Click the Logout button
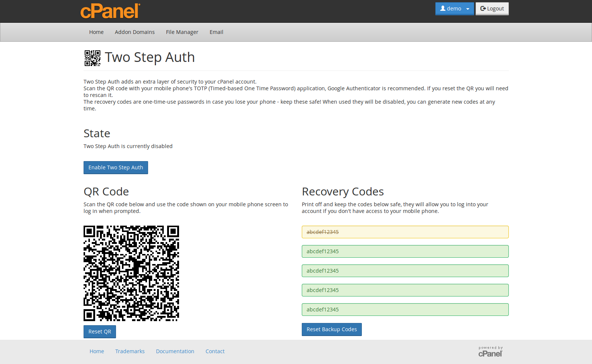 coord(492,9)
